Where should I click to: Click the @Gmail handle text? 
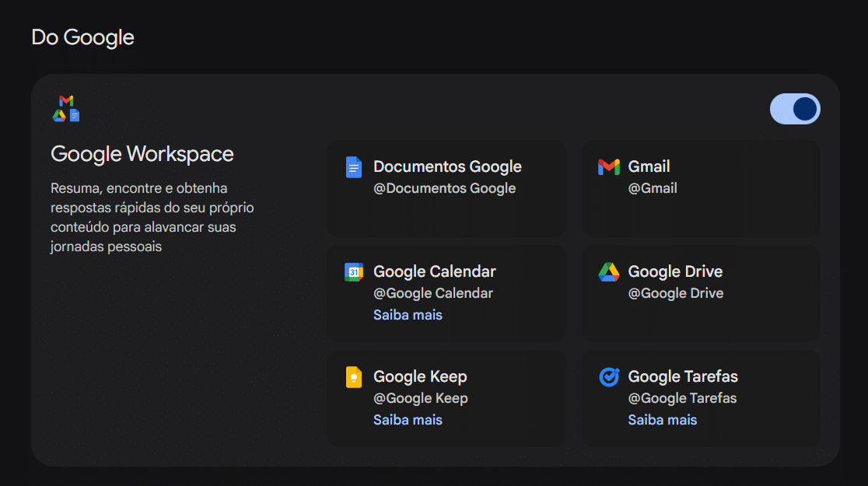click(653, 188)
